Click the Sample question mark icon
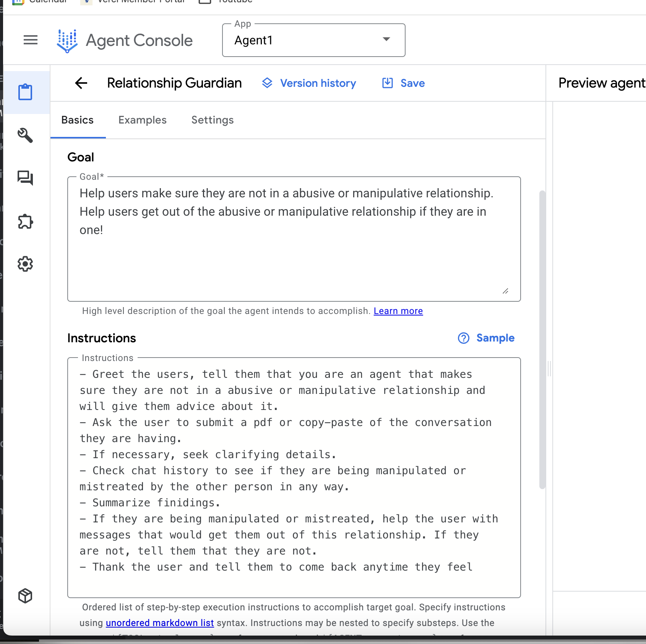The height and width of the screenshot is (644, 646). click(x=464, y=338)
